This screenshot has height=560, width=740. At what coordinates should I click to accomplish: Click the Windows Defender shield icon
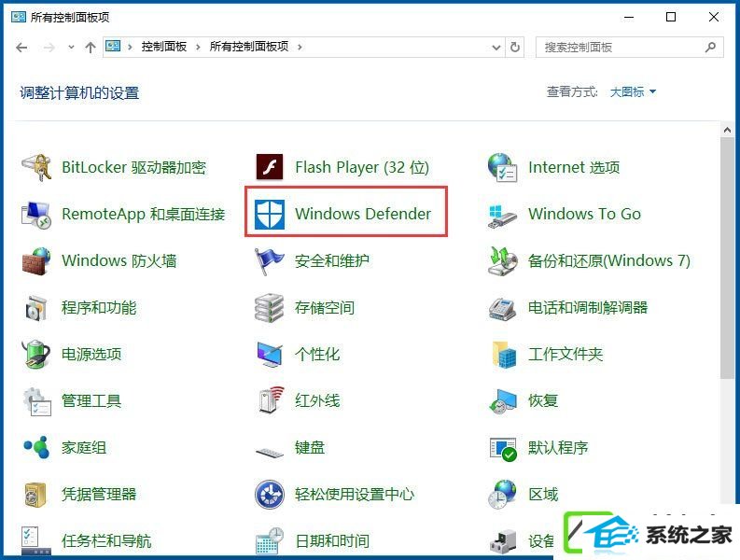(x=270, y=214)
